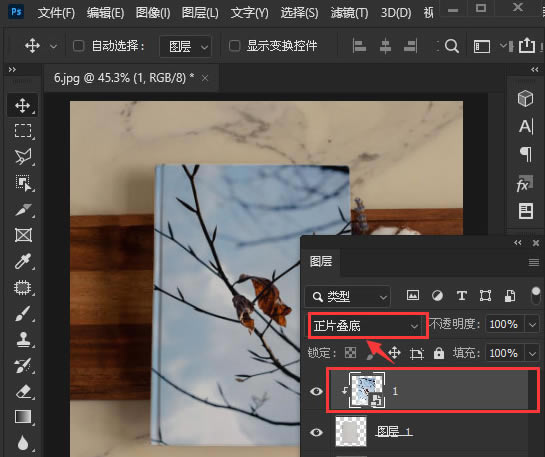Screen dimensions: 545x457
Task: Open the 文字(Y) menu
Action: [x=250, y=13]
